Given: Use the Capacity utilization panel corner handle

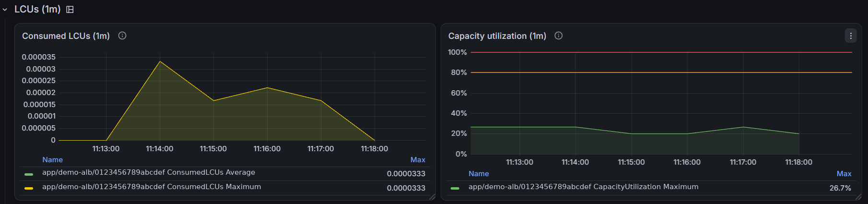Looking at the screenshot, I should click(x=858, y=197).
